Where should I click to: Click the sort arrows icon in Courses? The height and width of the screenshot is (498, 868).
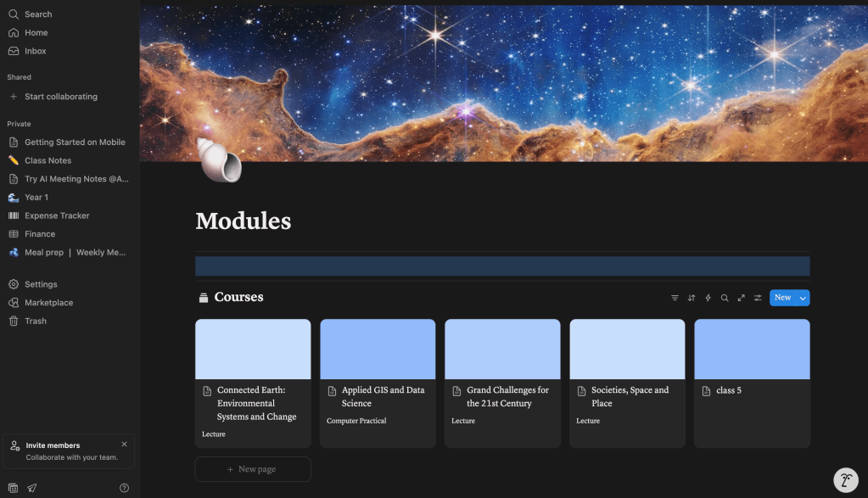click(x=692, y=298)
